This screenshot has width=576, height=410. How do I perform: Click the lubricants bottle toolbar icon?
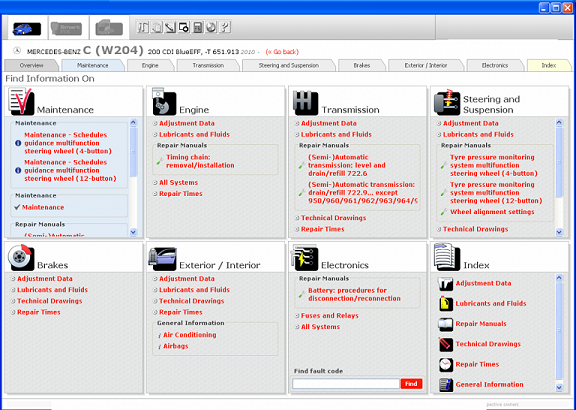point(156,27)
